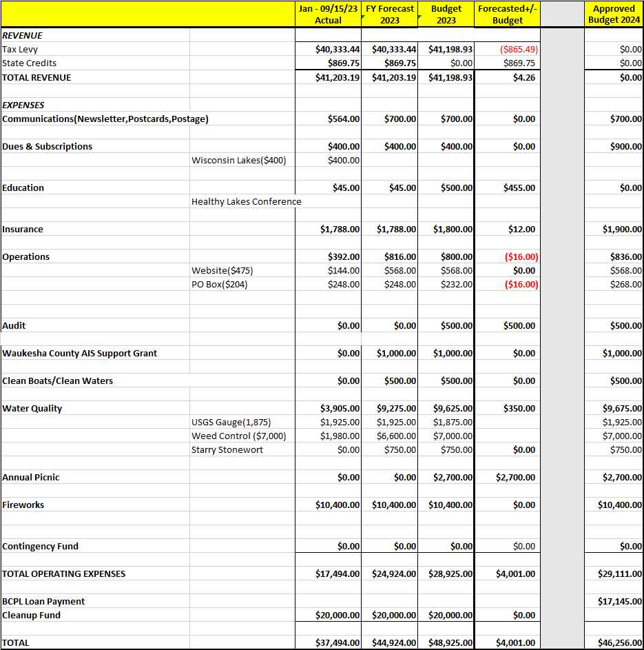Click the $1,980.00 Weed Control actual

(340, 436)
